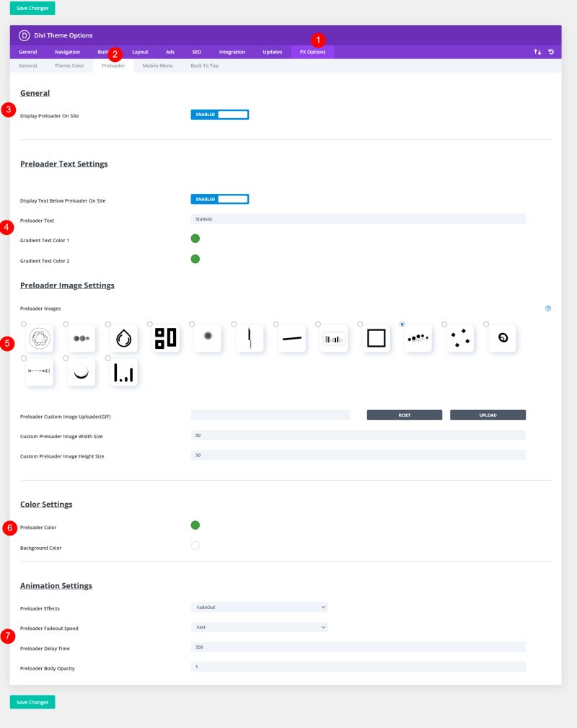
Task: Click the reset icon in the purple header
Action: [x=552, y=52]
